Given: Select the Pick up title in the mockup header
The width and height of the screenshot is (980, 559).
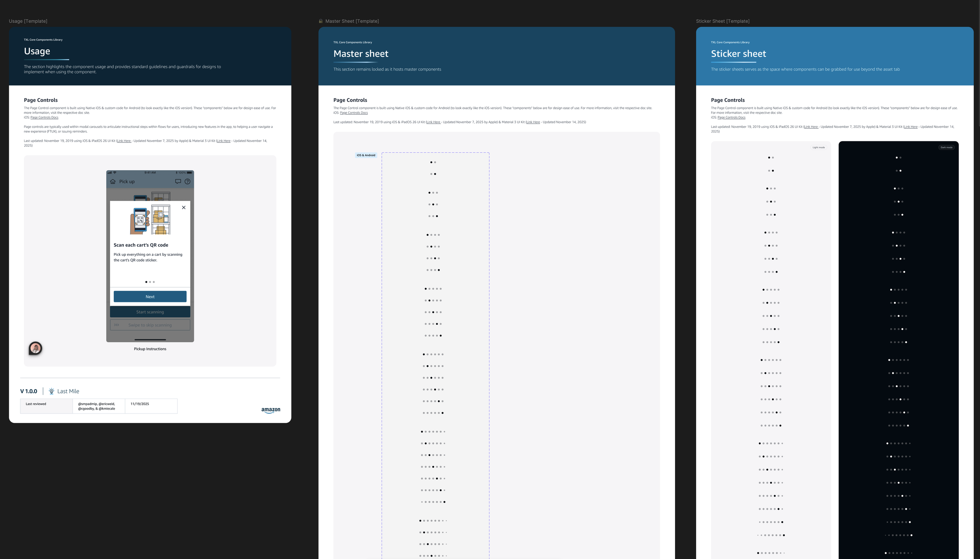Looking at the screenshot, I should [x=127, y=182].
